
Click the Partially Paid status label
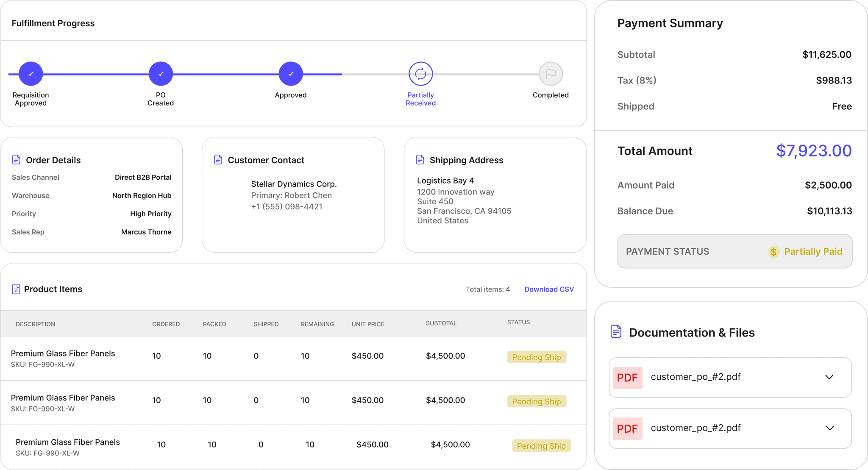[x=813, y=251]
